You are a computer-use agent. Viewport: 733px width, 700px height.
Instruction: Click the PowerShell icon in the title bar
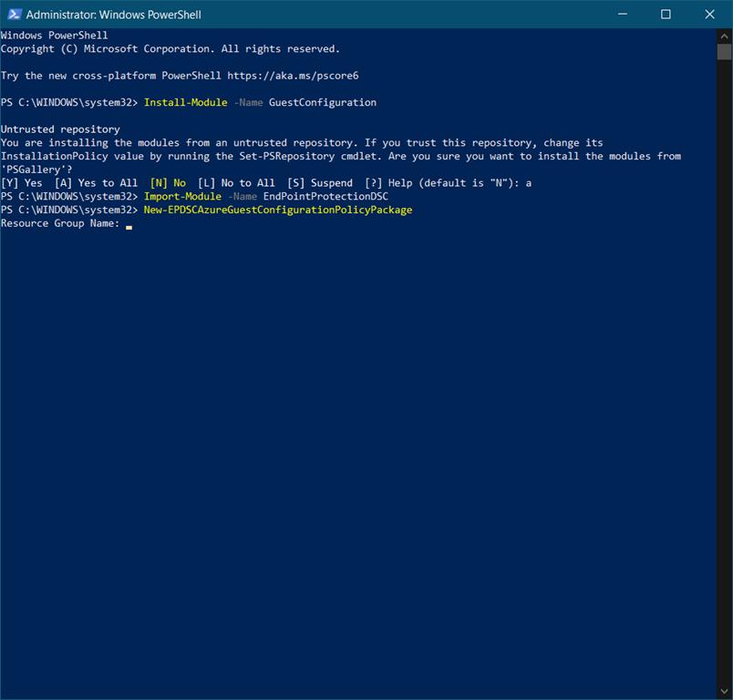coord(13,15)
